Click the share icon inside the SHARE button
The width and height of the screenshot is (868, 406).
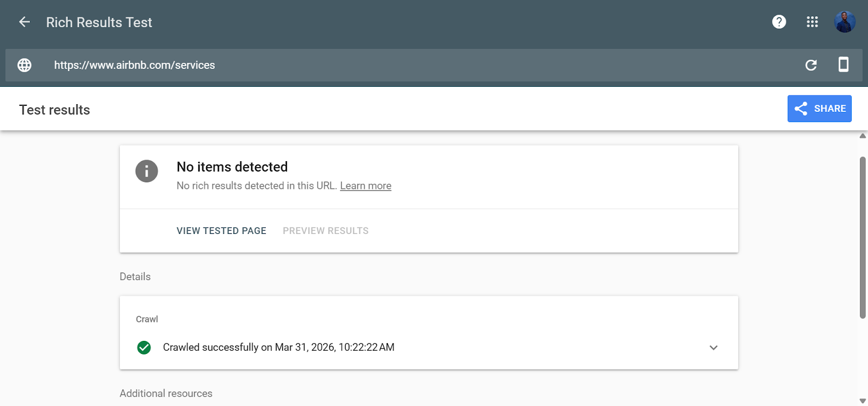coord(801,109)
